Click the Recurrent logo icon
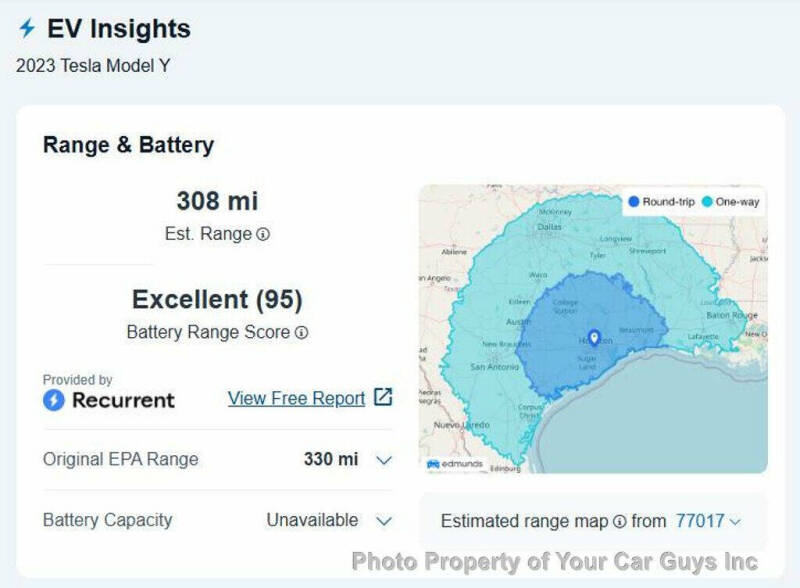The width and height of the screenshot is (800, 588). point(54,400)
